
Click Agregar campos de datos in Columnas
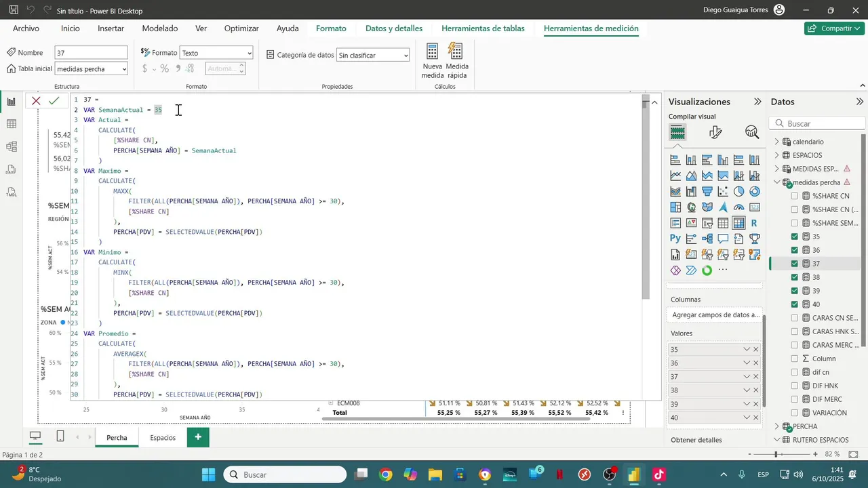pos(715,315)
